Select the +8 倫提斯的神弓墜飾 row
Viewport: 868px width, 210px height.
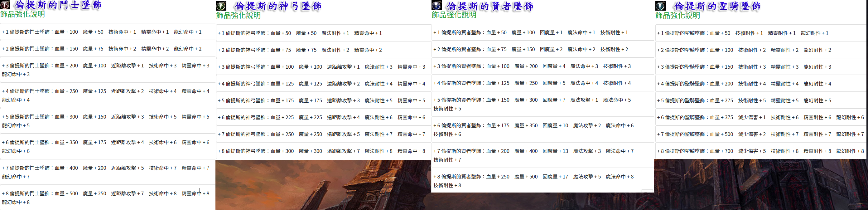pyautogui.click(x=324, y=151)
